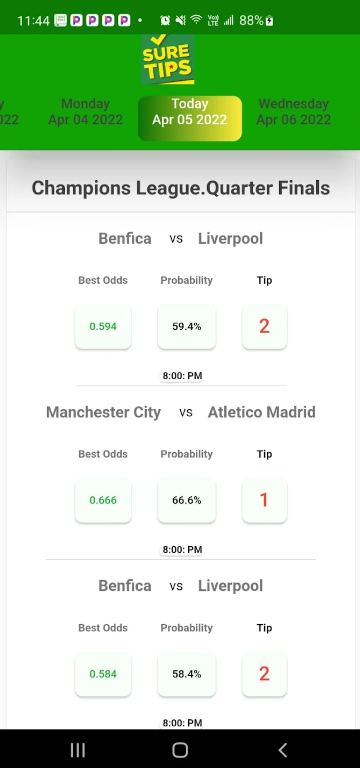Image resolution: width=360 pixels, height=768 pixels.
Task: Select the Today Apr 05 2022 tab
Action: (x=190, y=118)
